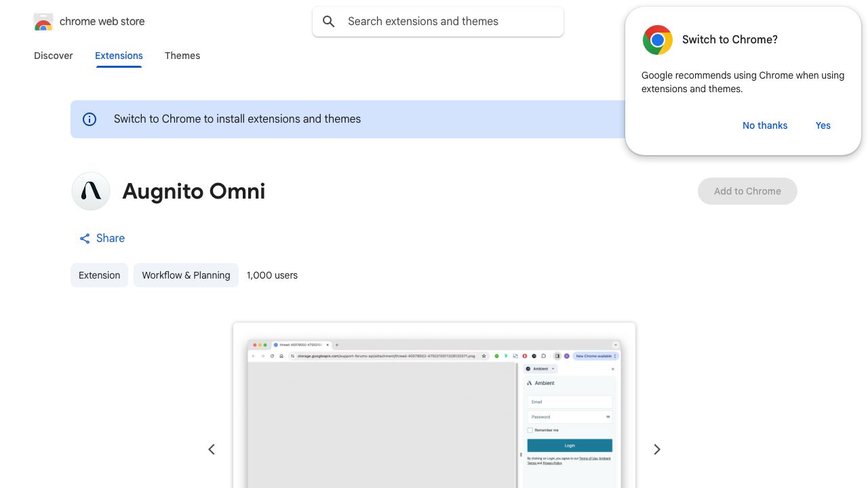Click the Google recommends using Chrome text

(743, 82)
